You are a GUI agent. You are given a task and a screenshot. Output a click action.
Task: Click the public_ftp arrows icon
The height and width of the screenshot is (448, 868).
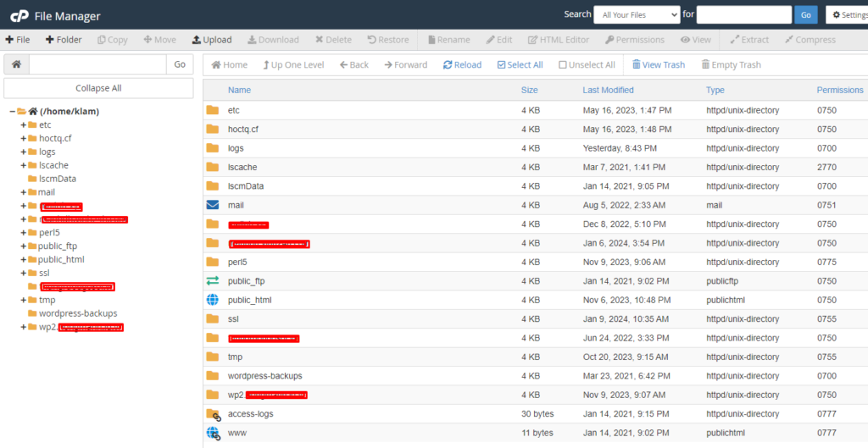coord(213,281)
